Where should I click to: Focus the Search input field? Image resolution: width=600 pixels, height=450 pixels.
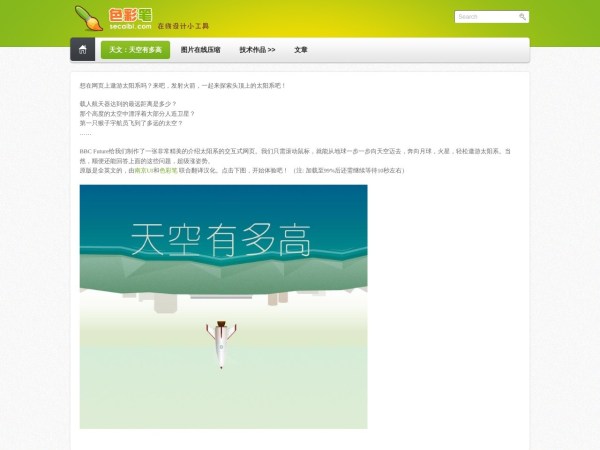point(485,17)
